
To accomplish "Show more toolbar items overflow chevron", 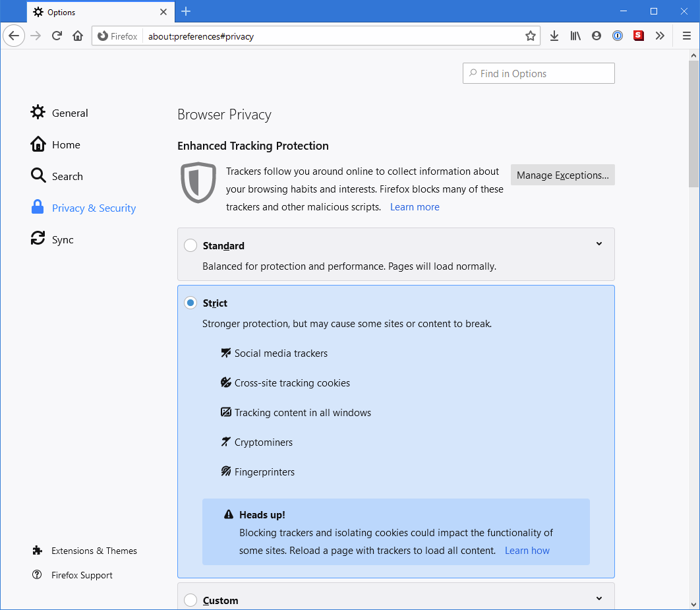I will click(x=660, y=36).
